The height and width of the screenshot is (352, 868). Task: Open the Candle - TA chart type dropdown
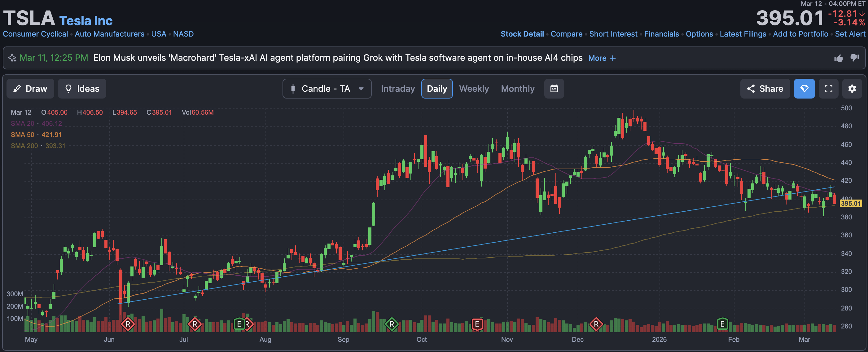327,89
